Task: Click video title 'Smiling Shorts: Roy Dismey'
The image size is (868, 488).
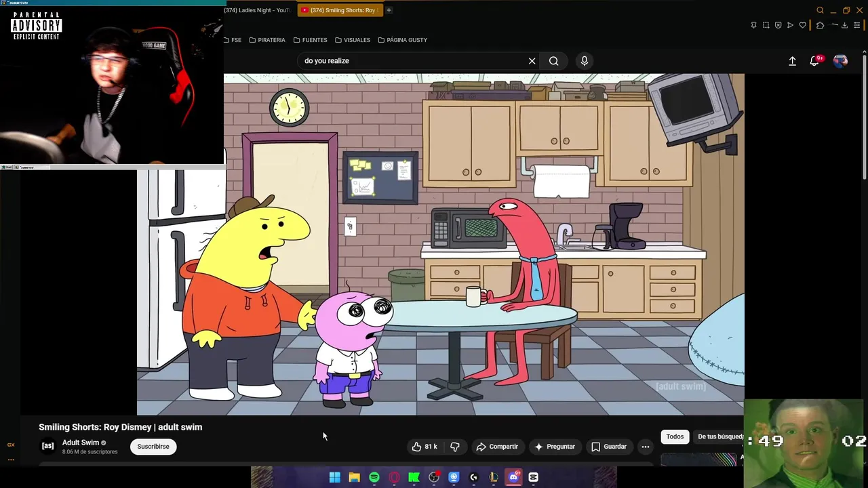Action: [x=120, y=427]
